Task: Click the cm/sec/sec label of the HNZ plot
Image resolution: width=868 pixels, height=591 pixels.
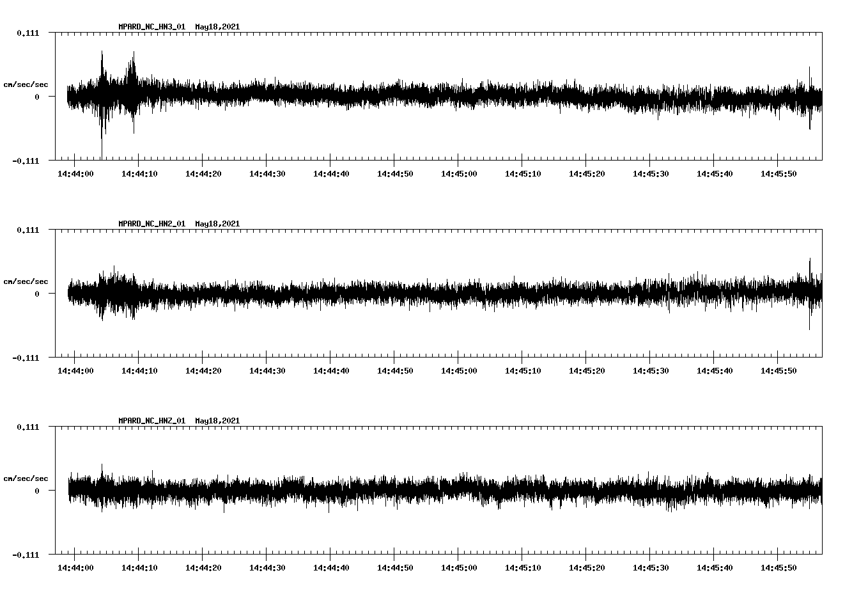Action: (x=26, y=477)
